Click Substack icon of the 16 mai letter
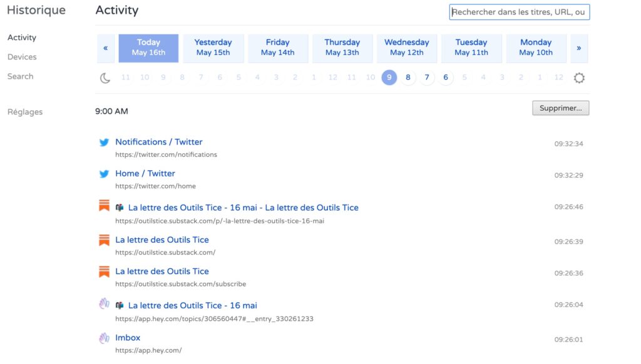This screenshot has height=364, width=641. pos(105,206)
